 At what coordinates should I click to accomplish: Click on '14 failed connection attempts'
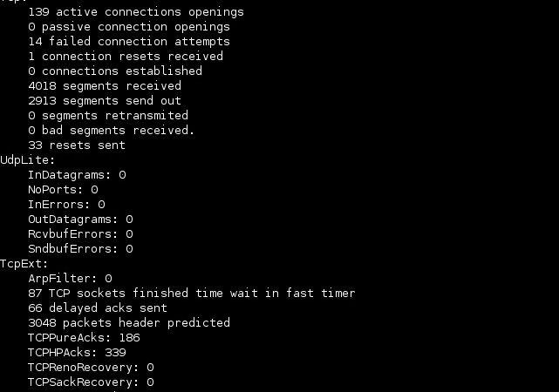tap(129, 42)
